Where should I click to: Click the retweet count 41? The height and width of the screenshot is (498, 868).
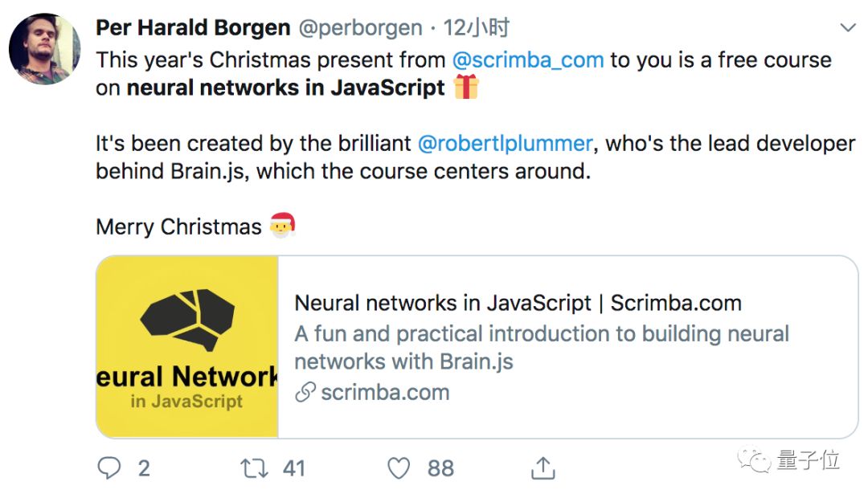294,468
